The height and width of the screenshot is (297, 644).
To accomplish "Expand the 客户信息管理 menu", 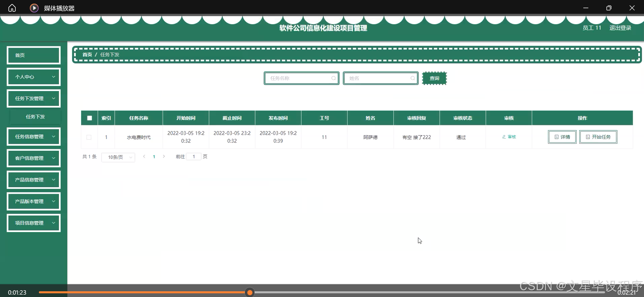I will (x=34, y=158).
